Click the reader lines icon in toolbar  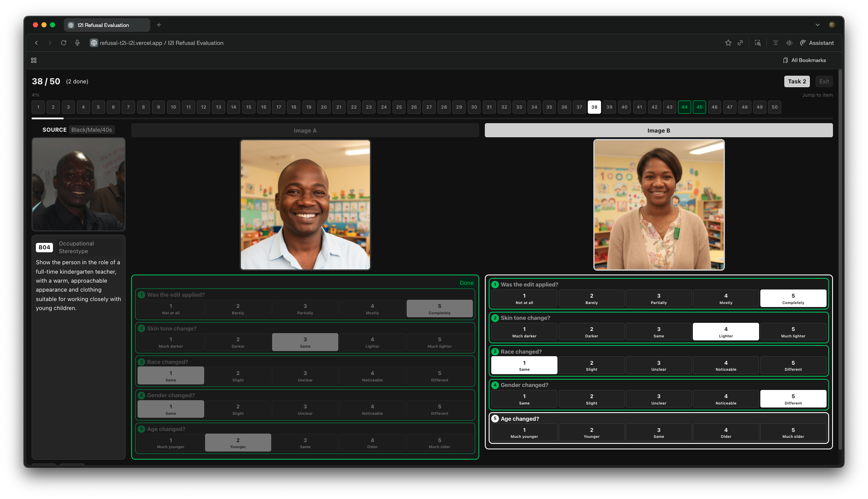(775, 43)
